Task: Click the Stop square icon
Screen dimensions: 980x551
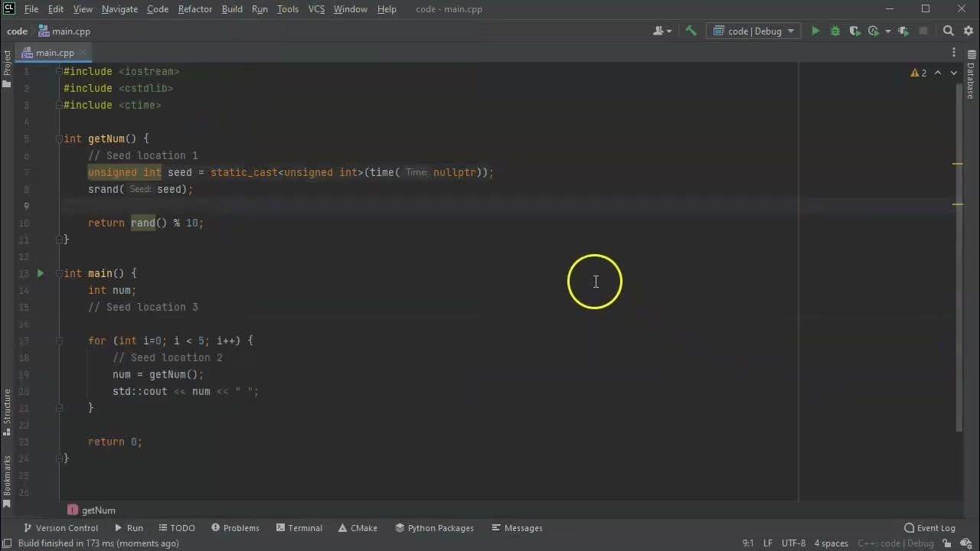Action: tap(923, 31)
